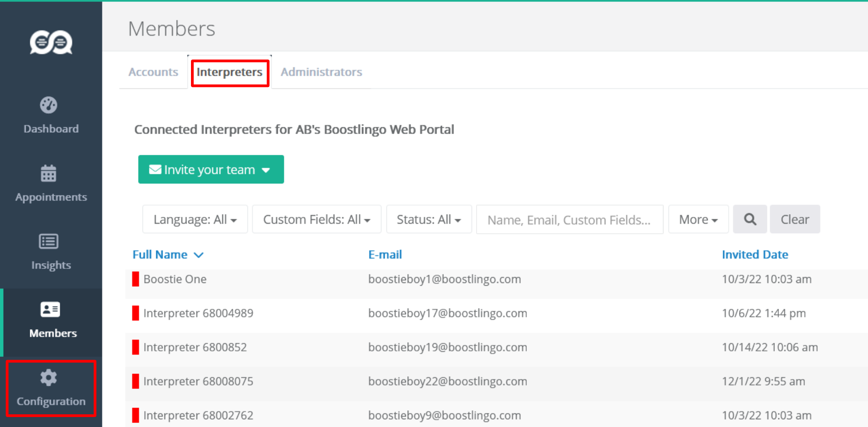Click the Boostlingo logo icon
The height and width of the screenshot is (427, 868).
(x=51, y=42)
